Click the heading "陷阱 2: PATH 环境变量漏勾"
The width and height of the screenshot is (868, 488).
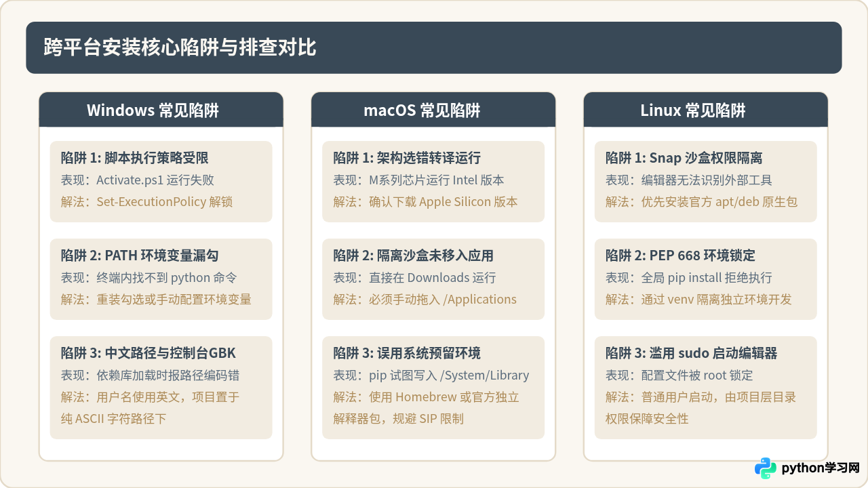tap(140, 256)
